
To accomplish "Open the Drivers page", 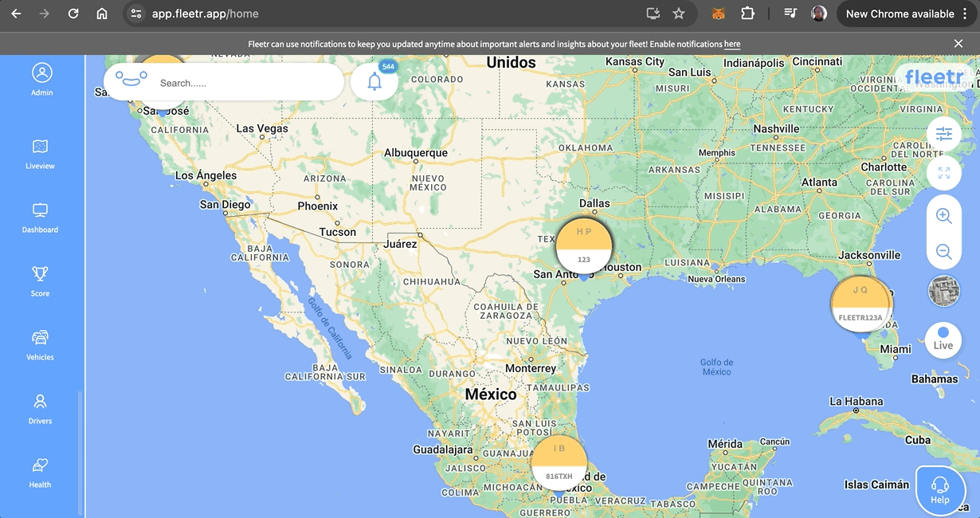I will [40, 409].
